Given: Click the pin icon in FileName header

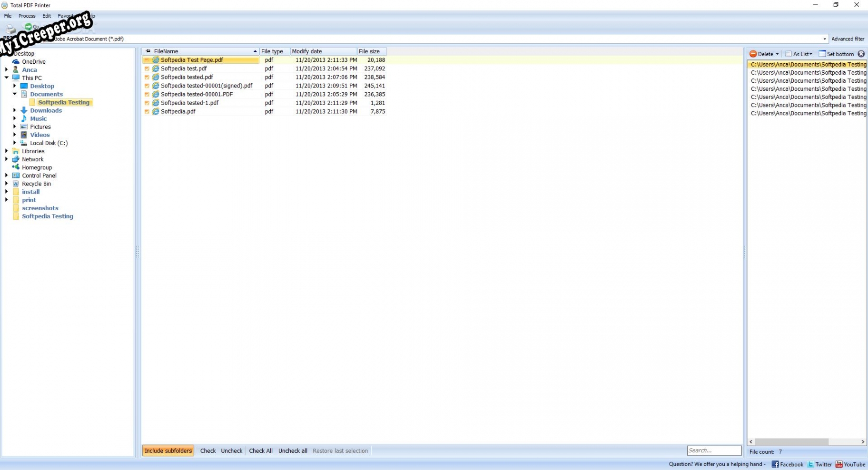Looking at the screenshot, I should click(x=148, y=51).
